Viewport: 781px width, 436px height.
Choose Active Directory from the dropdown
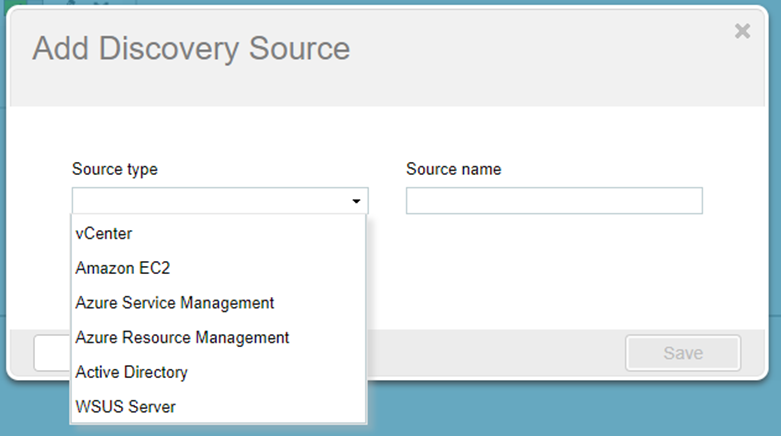(x=131, y=372)
